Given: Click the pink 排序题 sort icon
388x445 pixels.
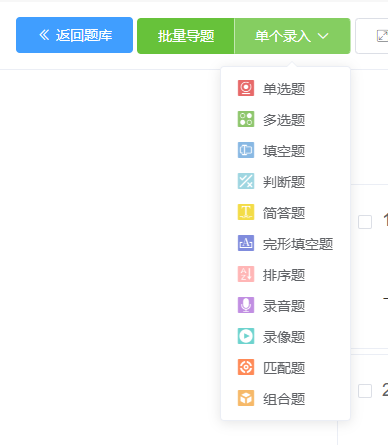Looking at the screenshot, I should pos(246,274).
